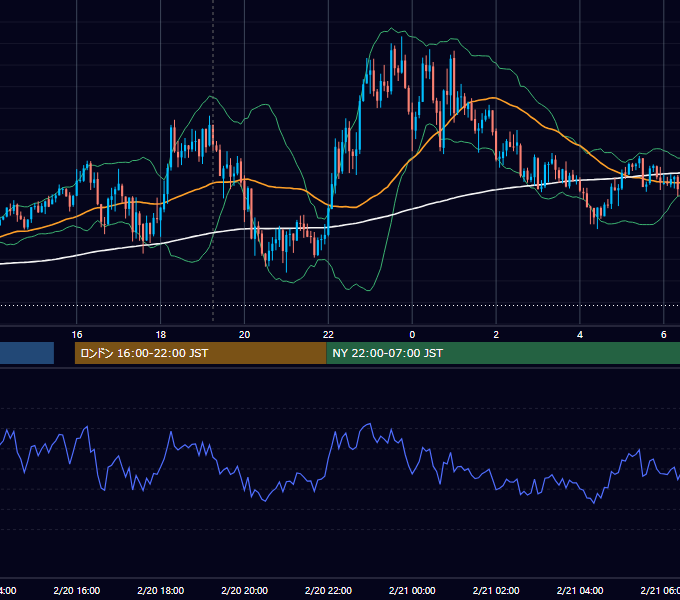
Task: Click the 2/21 04:00 date label
Action: (x=580, y=590)
